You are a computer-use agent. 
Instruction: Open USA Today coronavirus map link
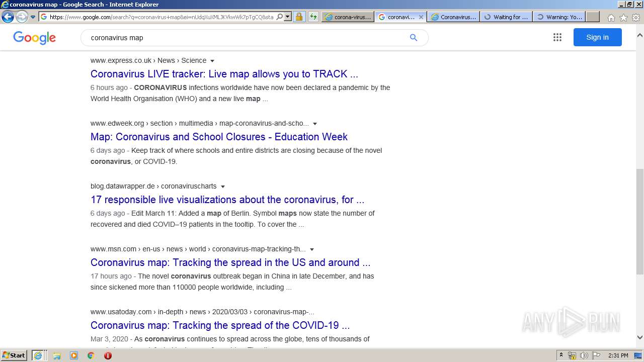220,325
